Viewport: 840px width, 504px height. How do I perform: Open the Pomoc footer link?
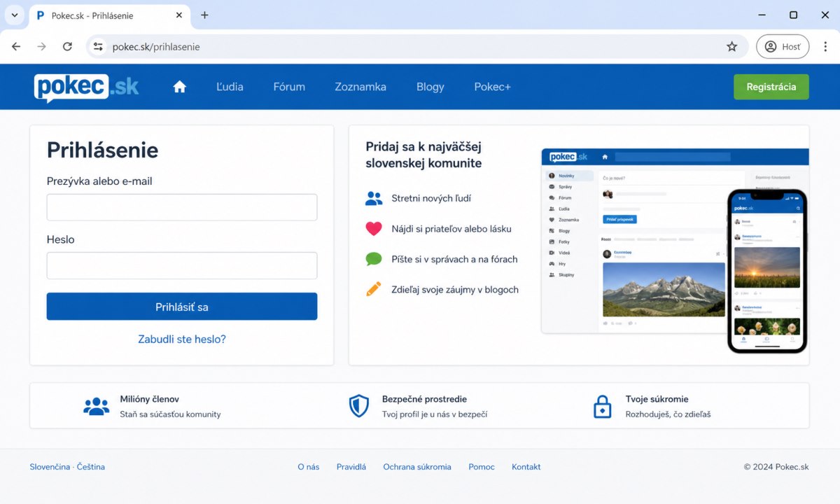pos(482,467)
